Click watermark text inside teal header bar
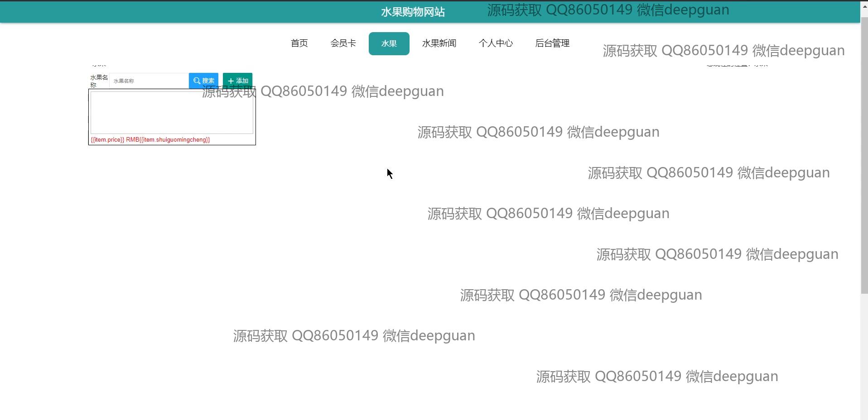This screenshot has height=420, width=868. point(608,10)
